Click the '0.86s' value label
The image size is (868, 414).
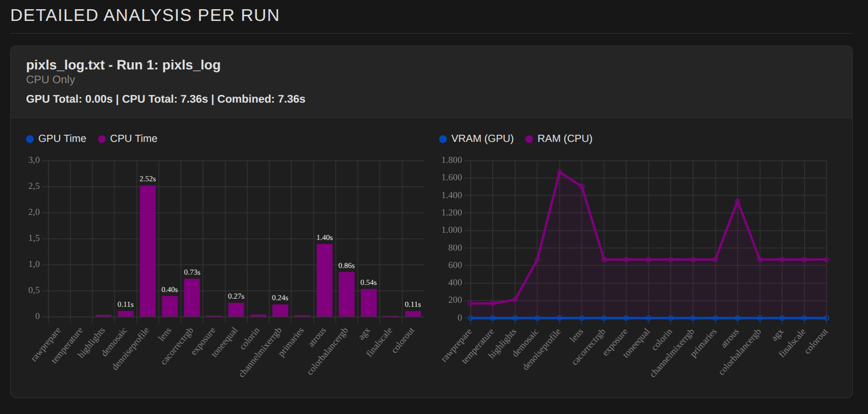point(347,266)
